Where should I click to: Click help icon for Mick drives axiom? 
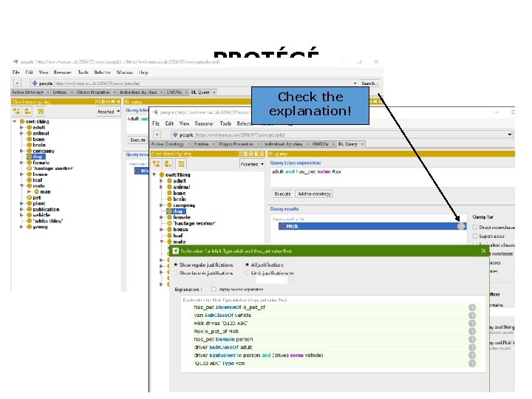[x=472, y=324]
